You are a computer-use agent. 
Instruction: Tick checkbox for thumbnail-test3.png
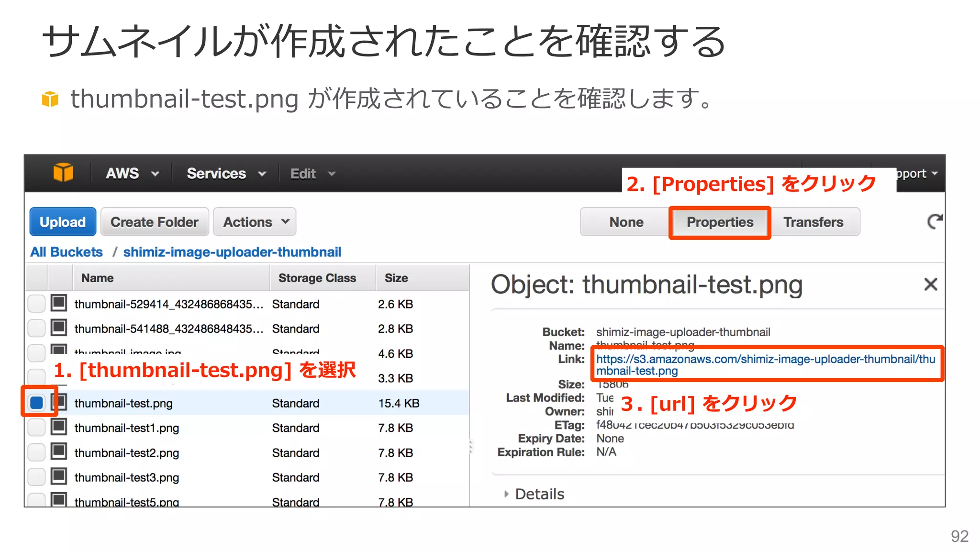point(36,477)
